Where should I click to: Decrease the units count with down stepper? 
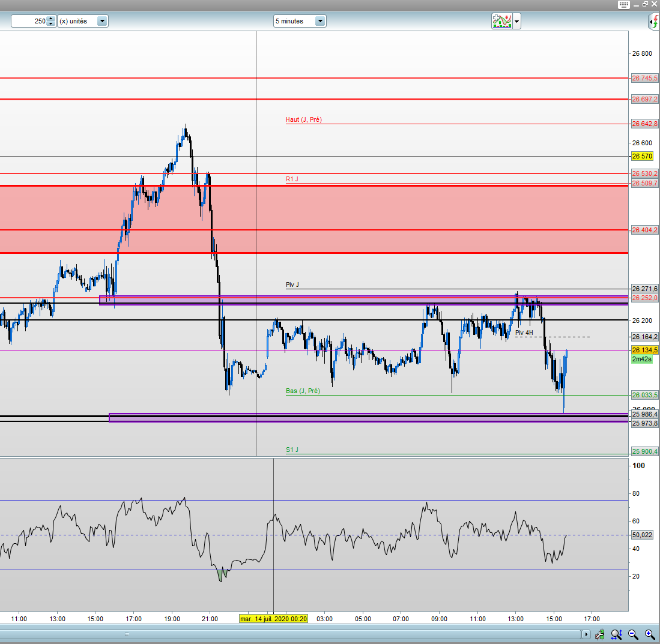point(51,24)
